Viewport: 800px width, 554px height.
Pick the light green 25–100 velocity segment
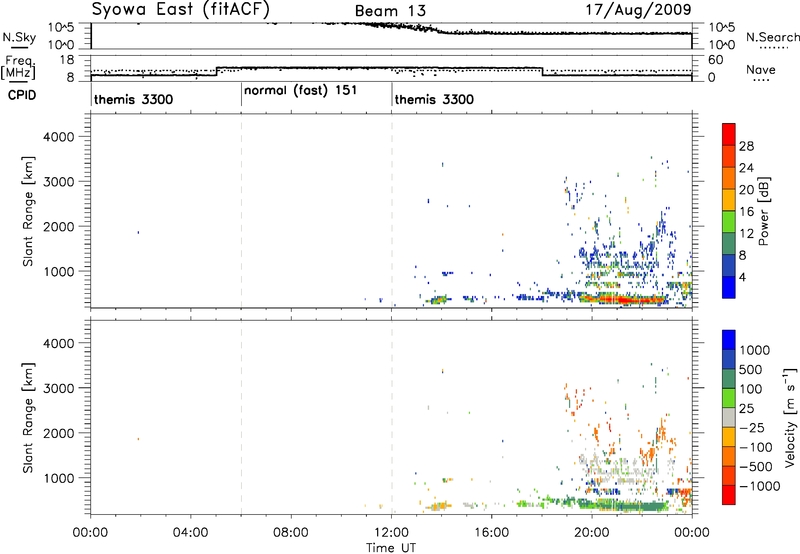729,398
